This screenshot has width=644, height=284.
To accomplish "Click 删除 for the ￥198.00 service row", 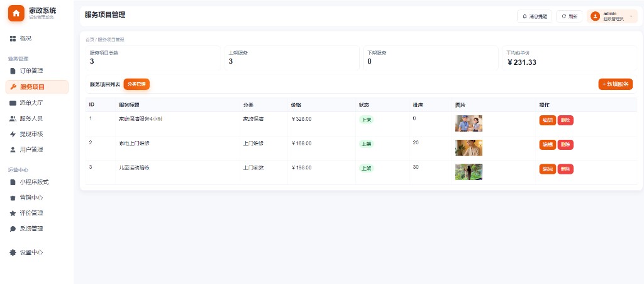I will (565, 169).
